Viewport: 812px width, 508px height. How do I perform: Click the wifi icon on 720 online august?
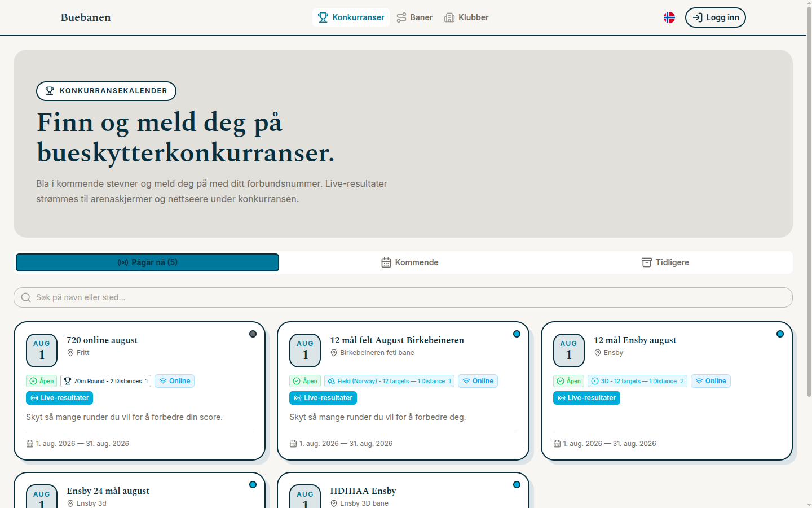[x=163, y=381]
